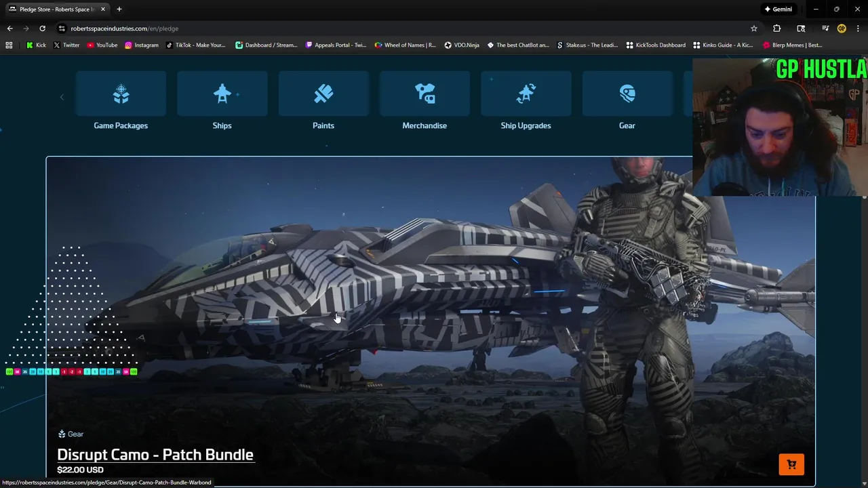This screenshot has height=488, width=868.
Task: Open the Kinko Guide bookmark
Action: click(723, 45)
